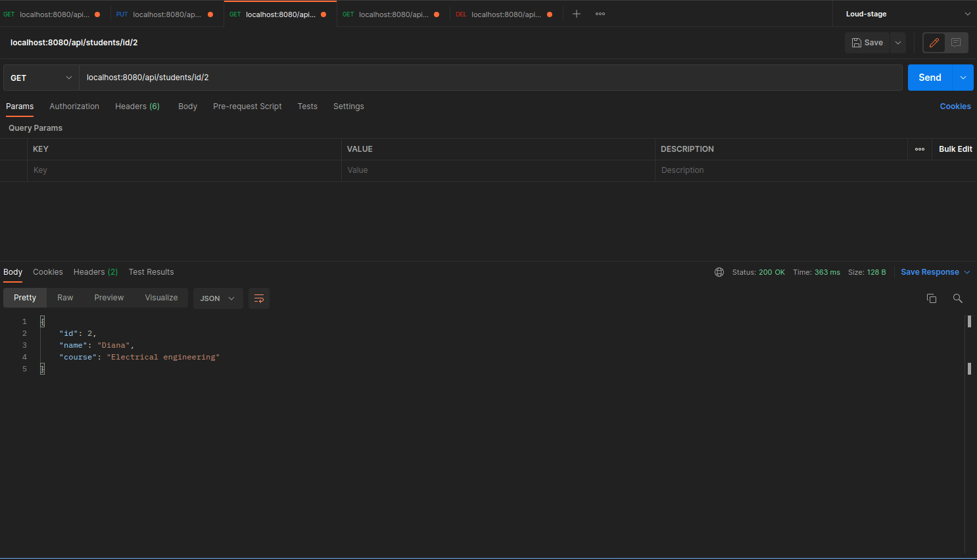Search within the response body

coord(958,298)
